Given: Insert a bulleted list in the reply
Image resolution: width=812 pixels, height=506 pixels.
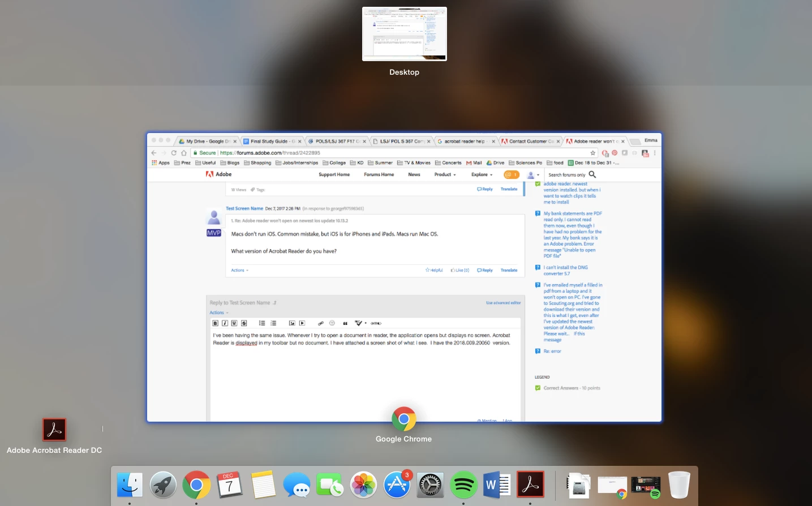Looking at the screenshot, I should 262,323.
